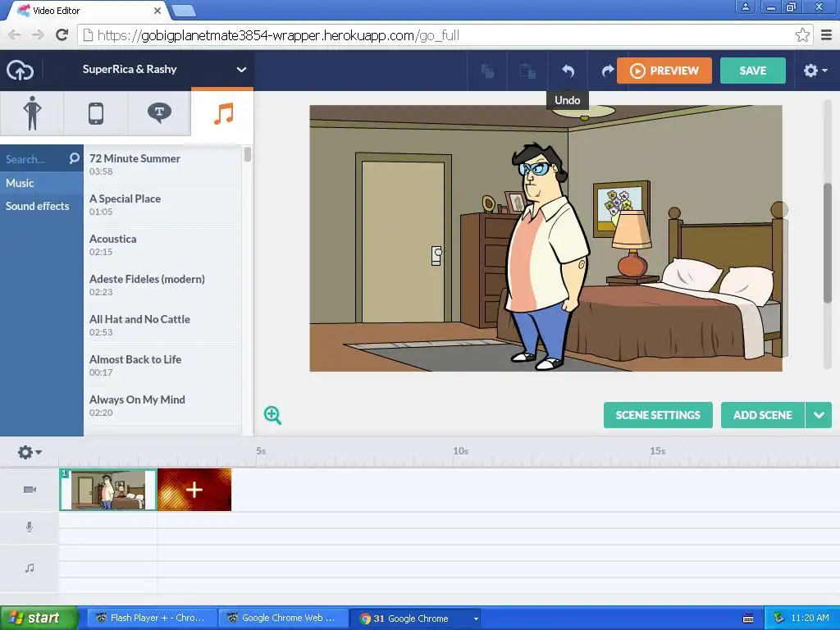Choose the track Almost Back to Life
This screenshot has height=630, width=840.
tap(162, 365)
